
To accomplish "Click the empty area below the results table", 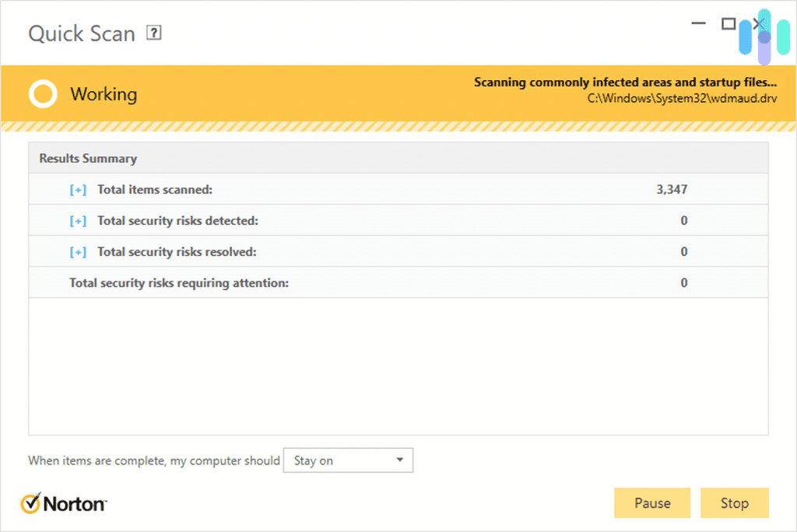I will [x=398, y=366].
